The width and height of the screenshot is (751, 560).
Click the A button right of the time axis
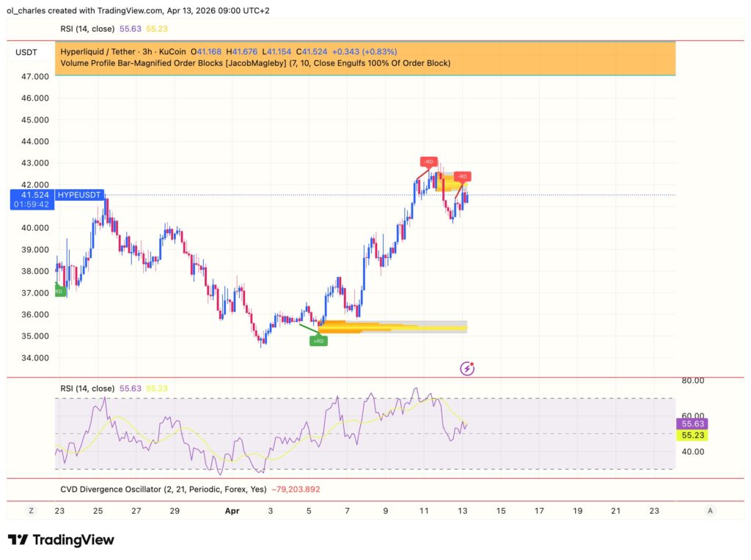click(x=709, y=510)
